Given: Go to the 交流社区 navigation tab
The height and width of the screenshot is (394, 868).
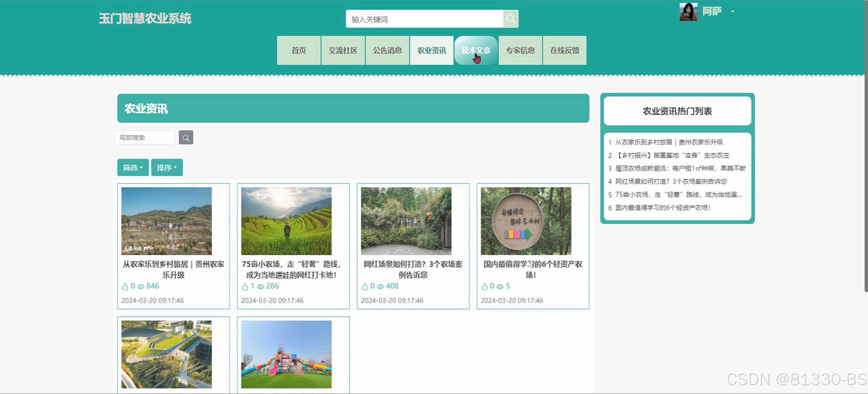Looking at the screenshot, I should 343,51.
